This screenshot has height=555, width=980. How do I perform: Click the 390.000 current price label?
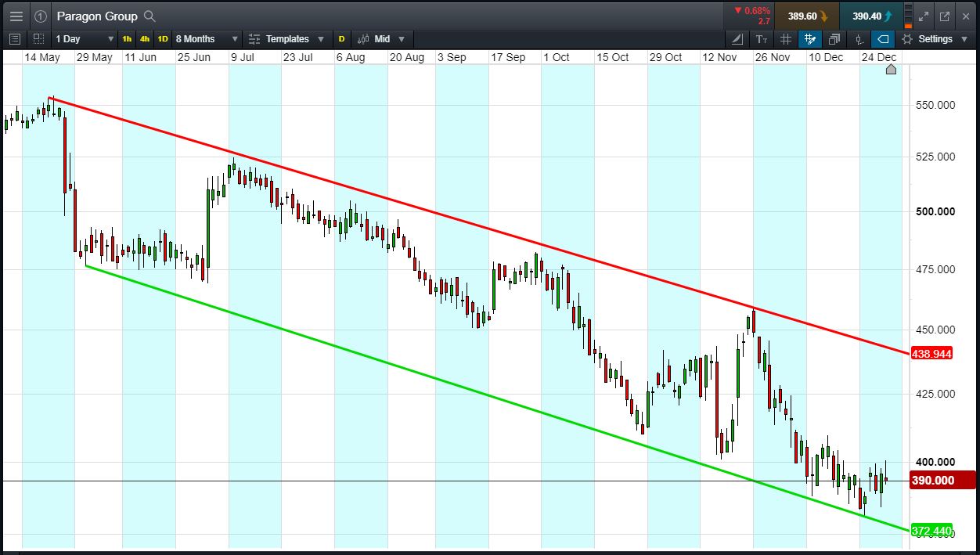click(942, 480)
